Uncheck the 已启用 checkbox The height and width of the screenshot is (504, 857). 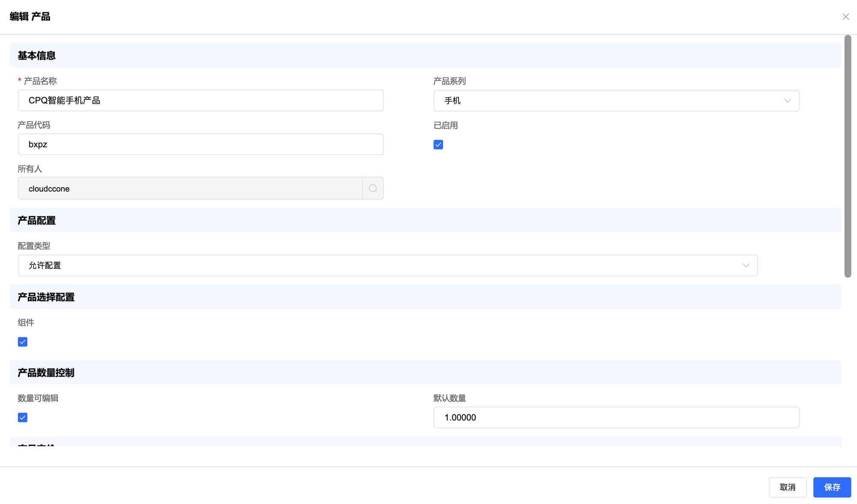438,145
